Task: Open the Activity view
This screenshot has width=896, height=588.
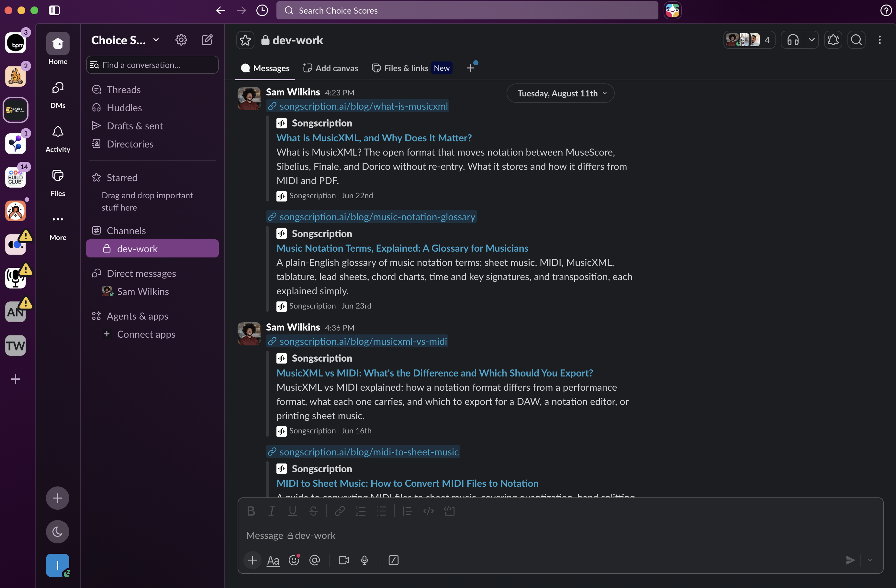Action: pyautogui.click(x=58, y=139)
